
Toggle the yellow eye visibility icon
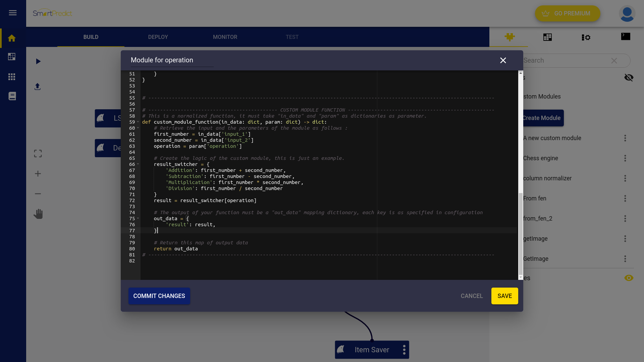point(629,278)
